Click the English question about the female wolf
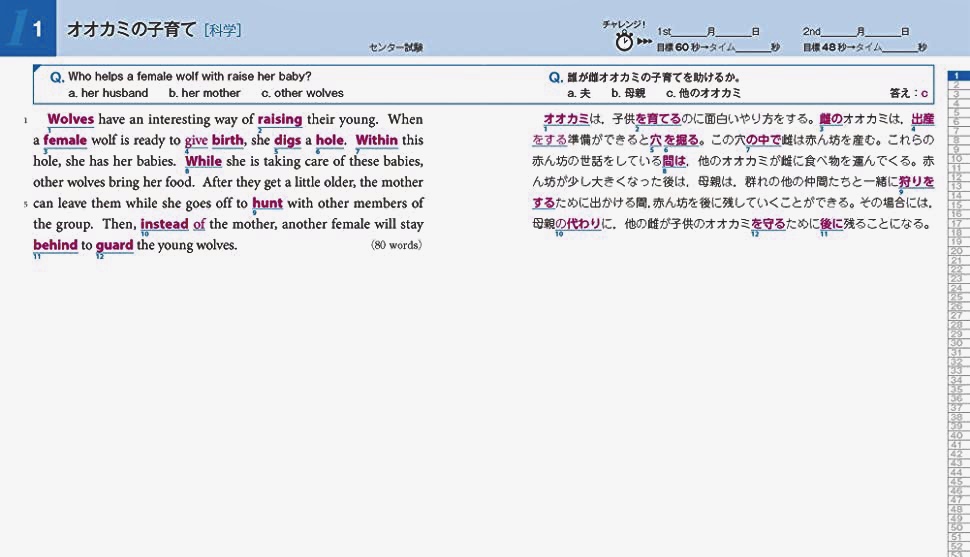Screen dimensions: 970x557 [189, 77]
